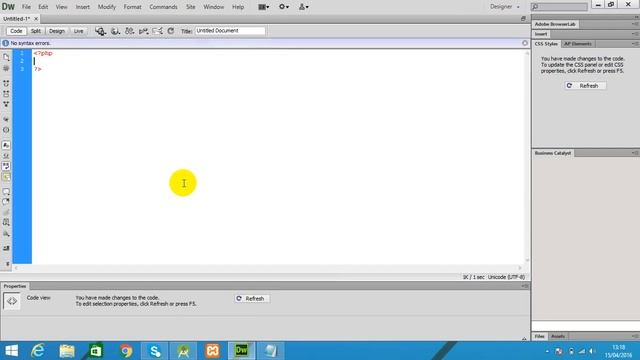This screenshot has width=640, height=360.
Task: Open the Site menu
Action: point(191,7)
